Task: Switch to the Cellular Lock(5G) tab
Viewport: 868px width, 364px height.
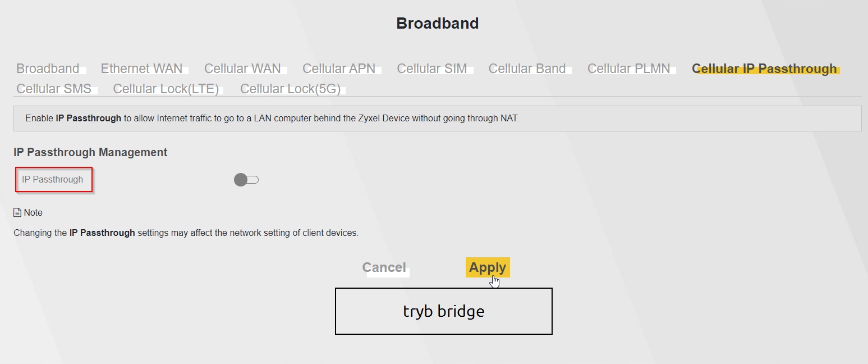Action: tap(291, 89)
